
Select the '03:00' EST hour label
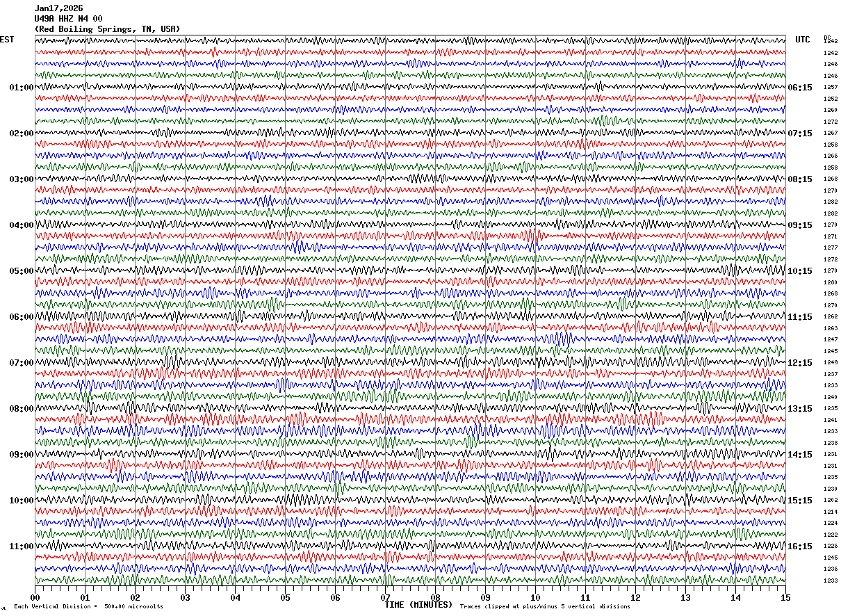22,179
